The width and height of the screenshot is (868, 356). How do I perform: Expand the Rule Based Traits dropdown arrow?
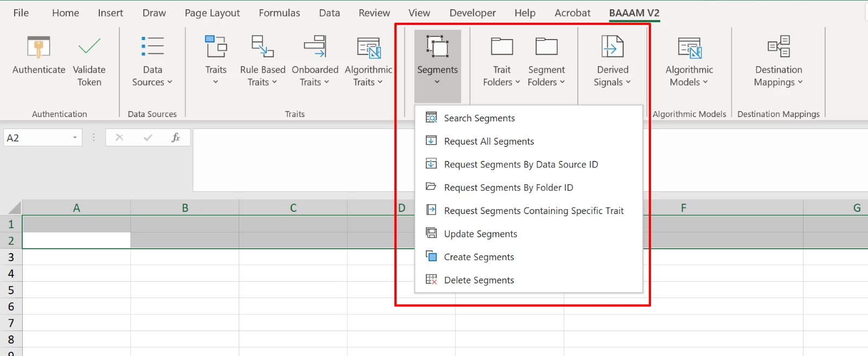tap(275, 82)
